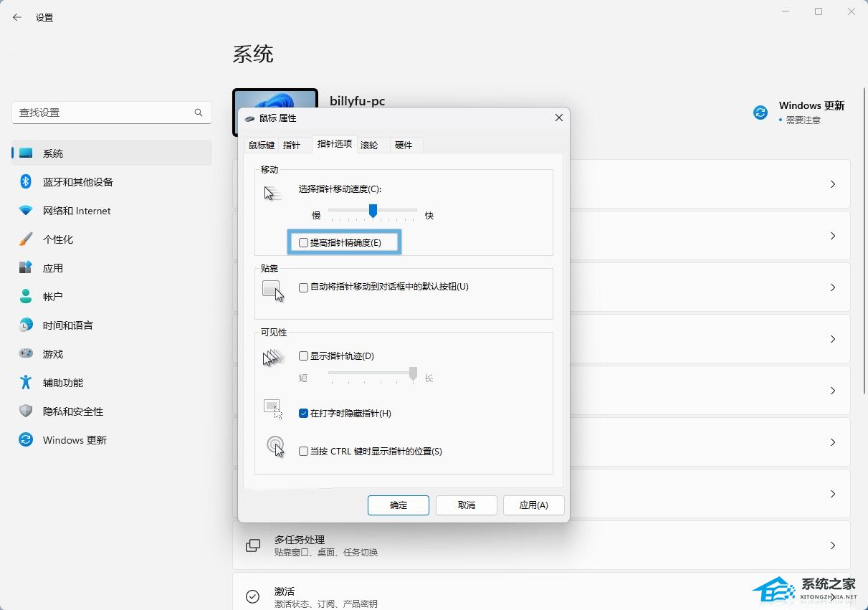The image size is (868, 610).
Task: Switch to the 鼠标键 tab
Action: click(x=262, y=146)
